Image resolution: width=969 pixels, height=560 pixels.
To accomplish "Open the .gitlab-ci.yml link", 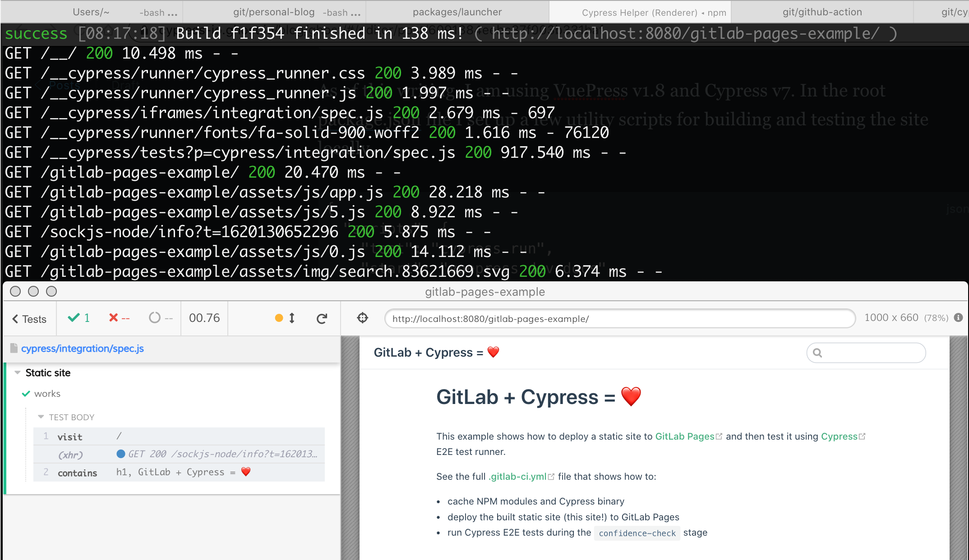I will (517, 477).
